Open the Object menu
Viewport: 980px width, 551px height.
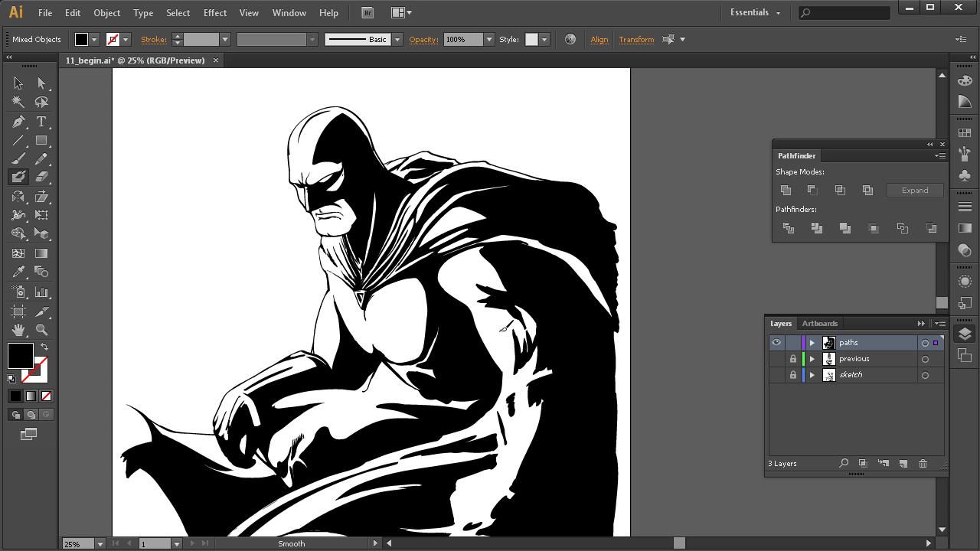click(x=106, y=12)
